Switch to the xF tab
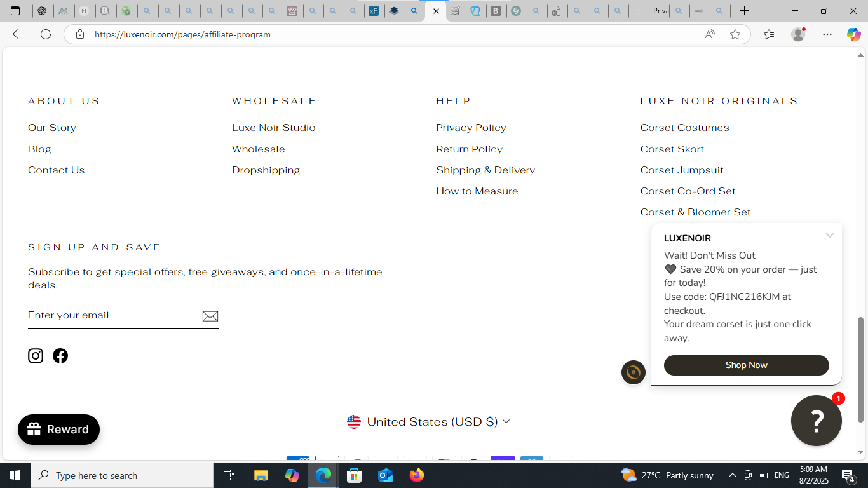 pos(374,11)
